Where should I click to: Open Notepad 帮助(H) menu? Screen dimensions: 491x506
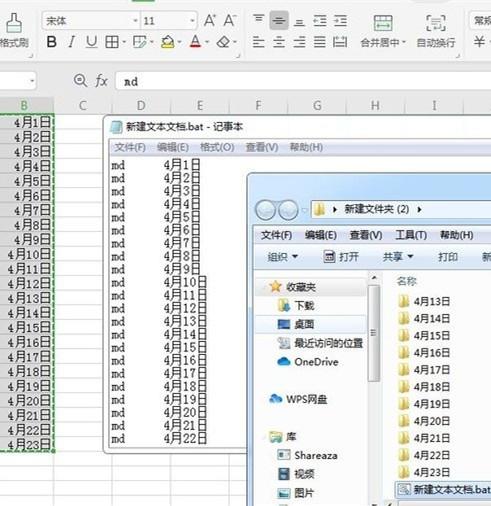[x=306, y=147]
